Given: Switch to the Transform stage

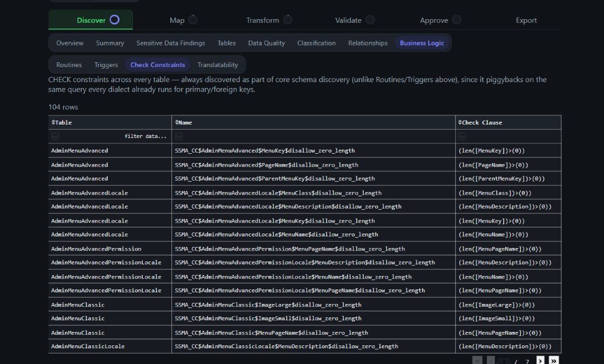Looking at the screenshot, I should (x=263, y=20).
